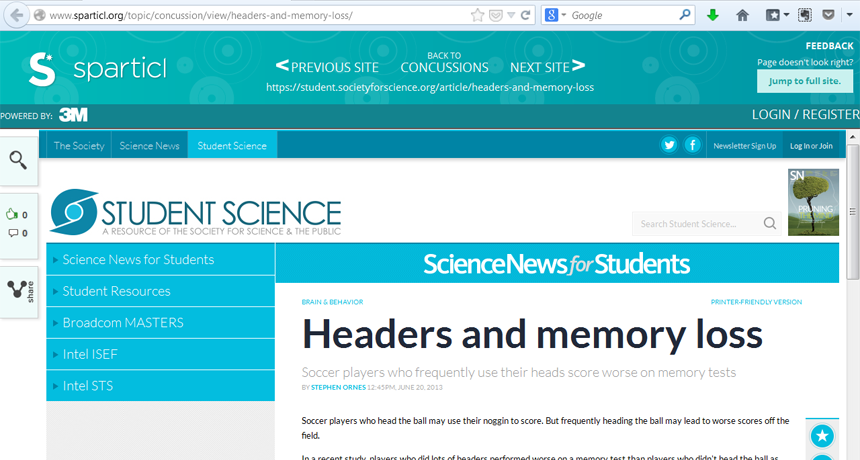This screenshot has height=460, width=860.
Task: Click the star favorite button beside article
Action: coord(821,436)
